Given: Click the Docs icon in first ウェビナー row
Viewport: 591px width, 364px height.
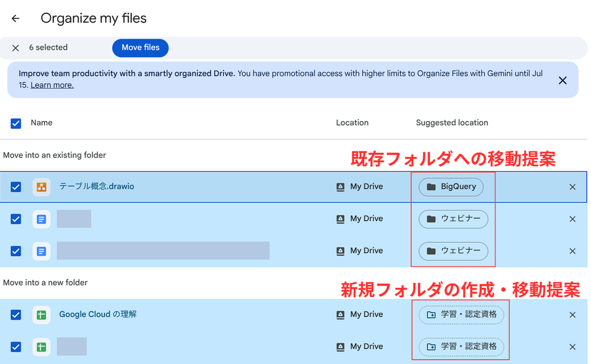Looking at the screenshot, I should tap(42, 219).
